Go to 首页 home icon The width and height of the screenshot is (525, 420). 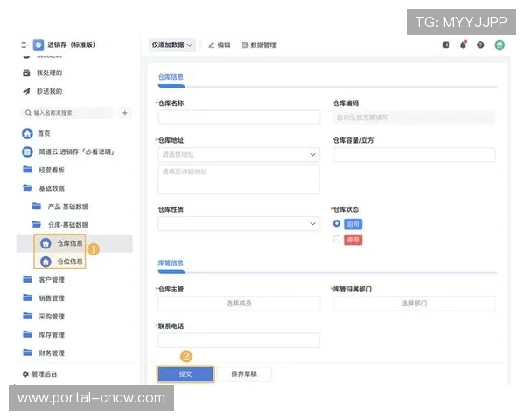[x=27, y=133]
